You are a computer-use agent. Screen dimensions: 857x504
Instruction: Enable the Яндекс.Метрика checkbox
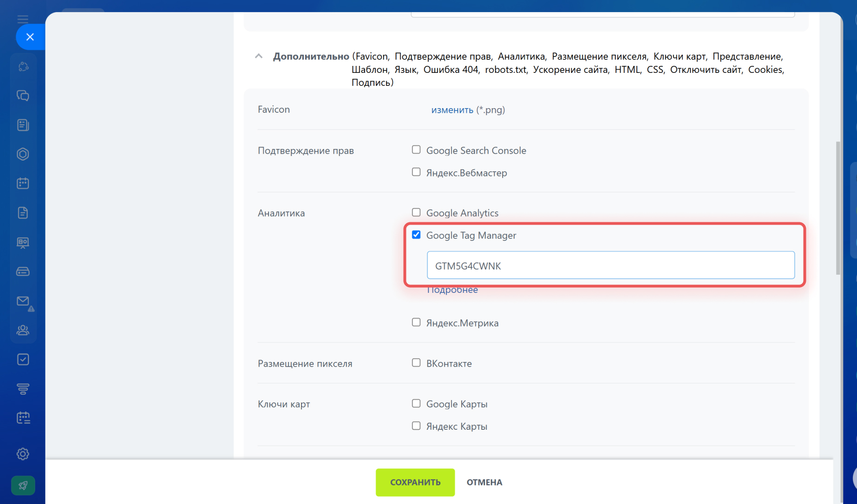click(416, 323)
